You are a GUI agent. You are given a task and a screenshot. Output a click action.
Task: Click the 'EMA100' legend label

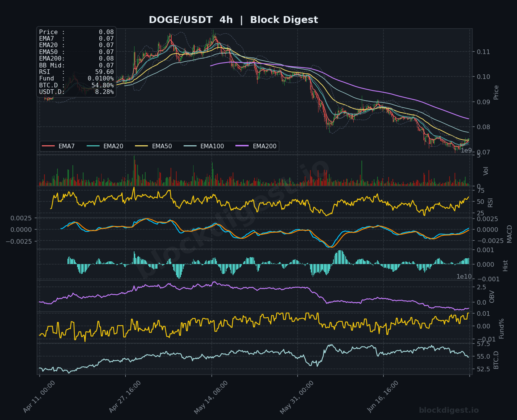click(212, 146)
